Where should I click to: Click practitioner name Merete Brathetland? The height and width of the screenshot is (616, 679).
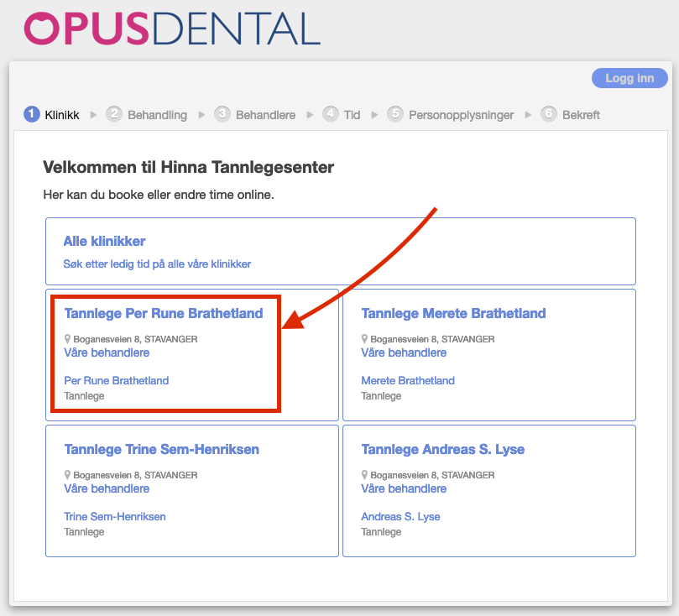click(408, 380)
